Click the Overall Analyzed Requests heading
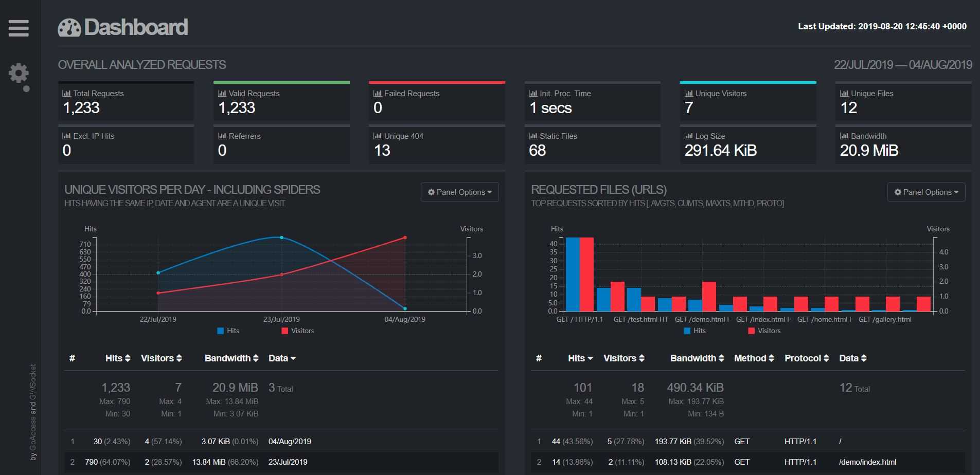This screenshot has width=980, height=475. (x=142, y=65)
